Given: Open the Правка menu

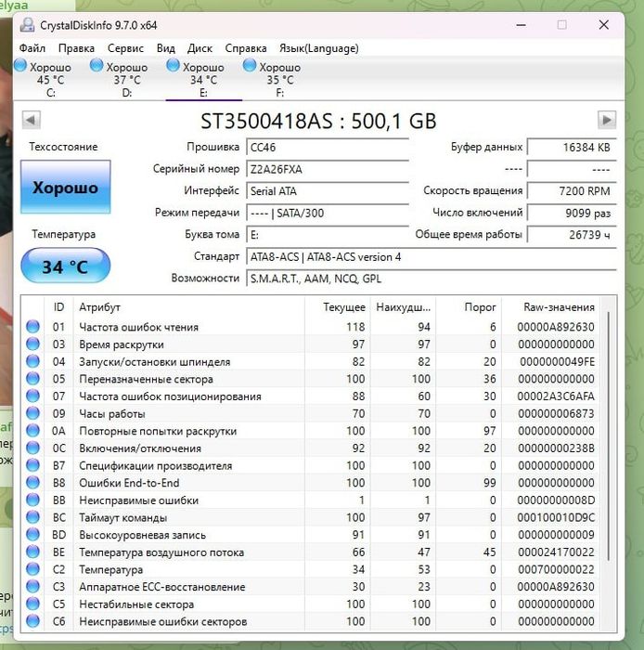Looking at the screenshot, I should 76,48.
